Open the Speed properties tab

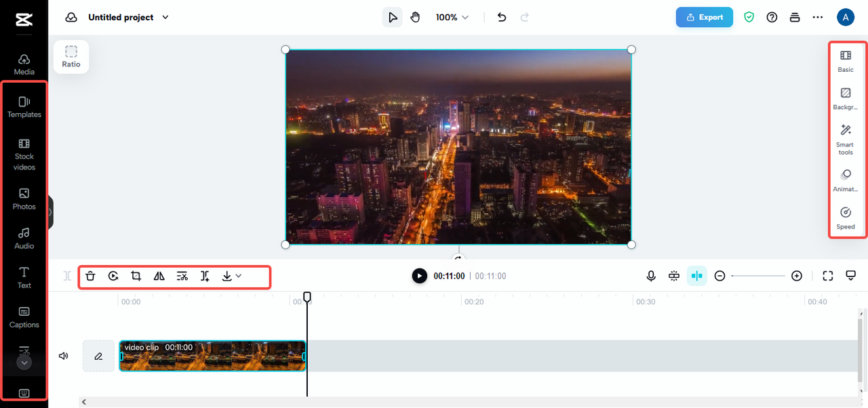(846, 218)
